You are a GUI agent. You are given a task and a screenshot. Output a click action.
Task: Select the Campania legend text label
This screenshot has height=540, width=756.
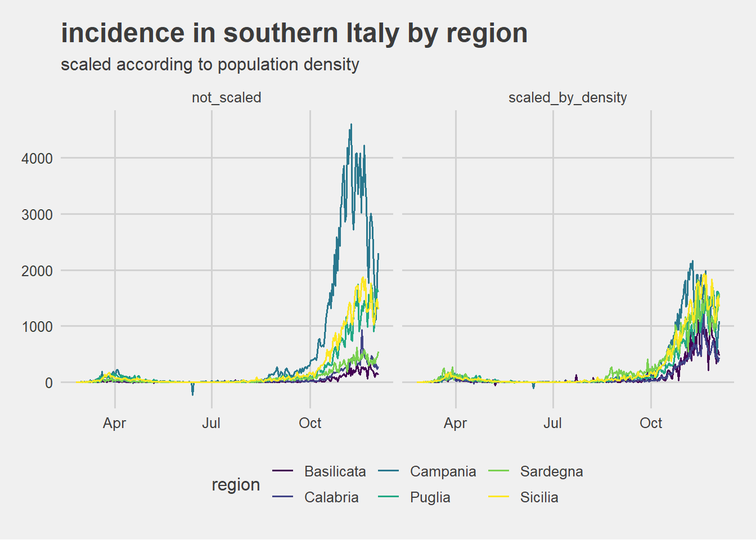443,471
